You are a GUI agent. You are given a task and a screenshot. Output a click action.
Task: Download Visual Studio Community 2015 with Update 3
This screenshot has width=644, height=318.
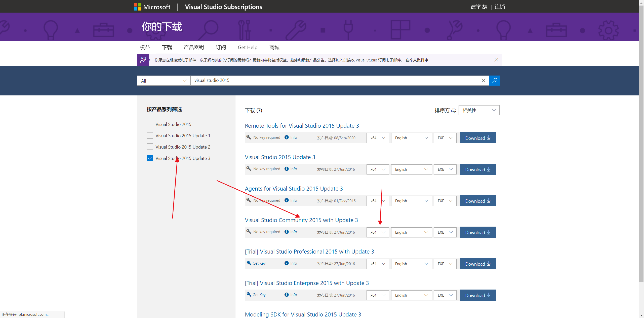pyautogui.click(x=478, y=232)
